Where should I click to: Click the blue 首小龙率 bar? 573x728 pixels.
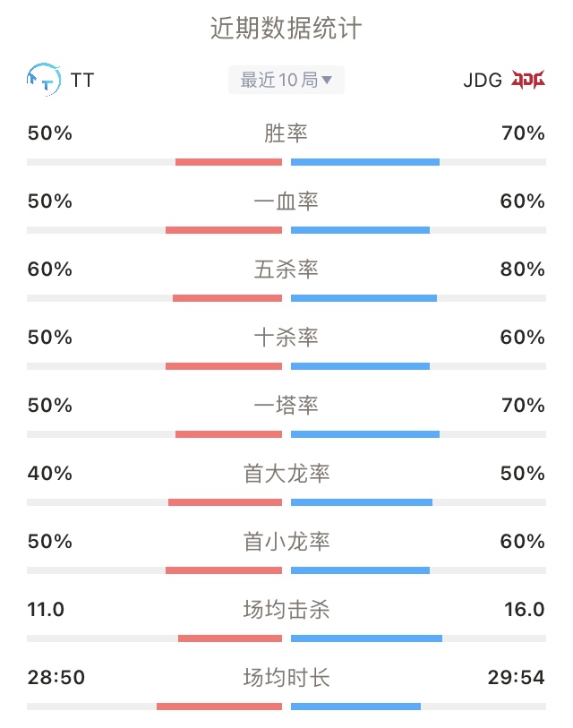coord(360,570)
